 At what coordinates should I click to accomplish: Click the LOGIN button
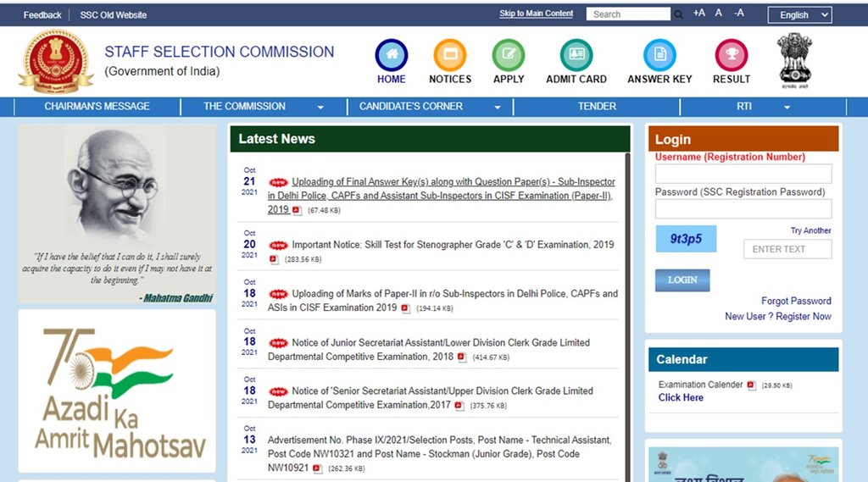point(682,280)
